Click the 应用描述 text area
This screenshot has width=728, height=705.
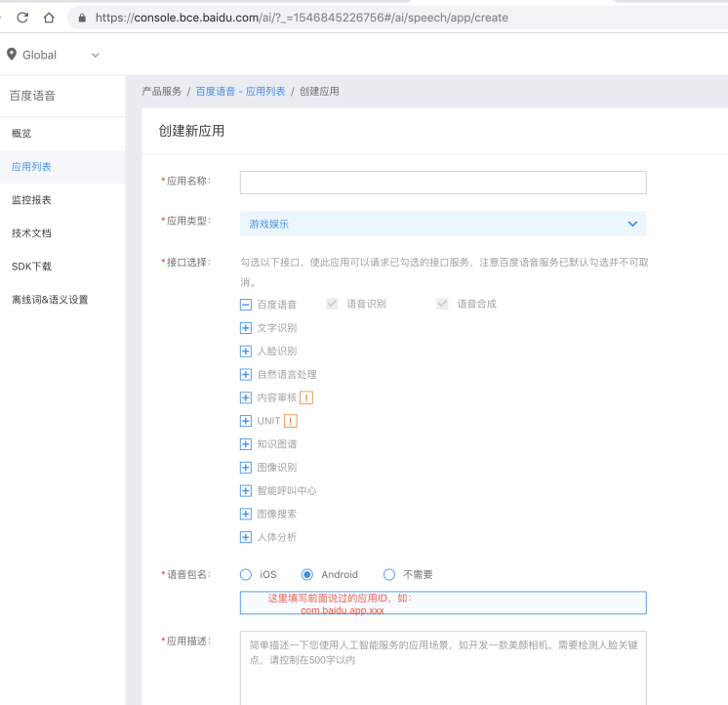click(443, 668)
